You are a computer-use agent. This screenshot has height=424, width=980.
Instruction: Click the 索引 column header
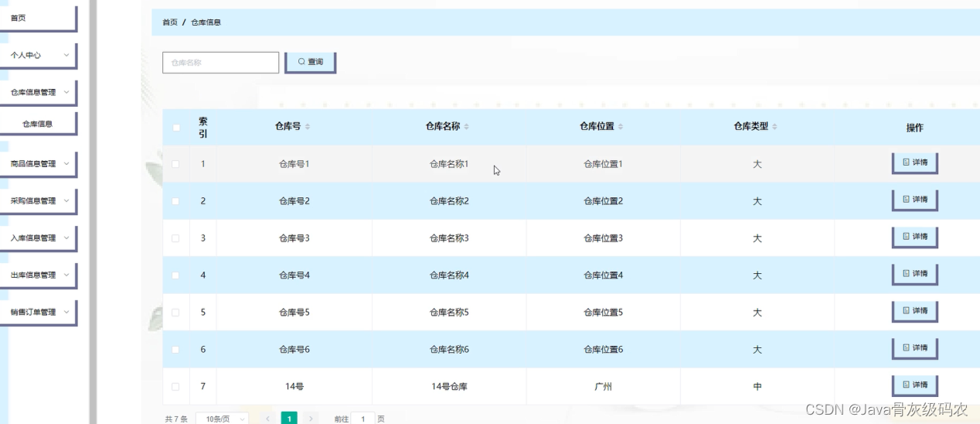coord(203,128)
